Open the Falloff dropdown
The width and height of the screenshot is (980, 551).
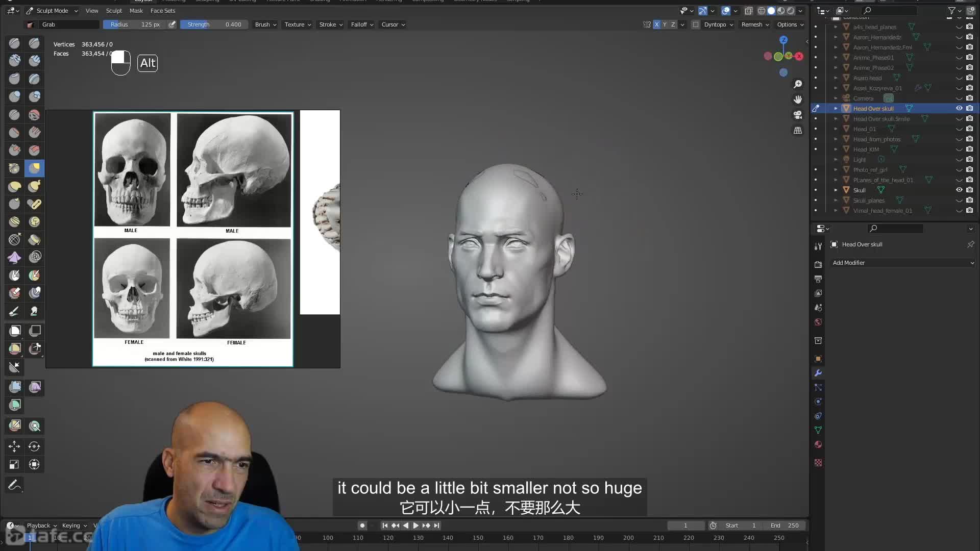pyautogui.click(x=362, y=24)
